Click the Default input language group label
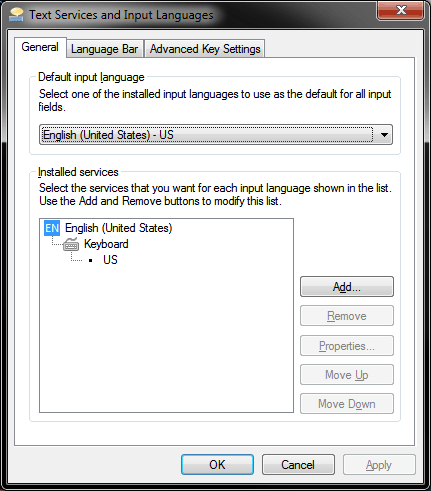431x491 pixels. tap(91, 77)
